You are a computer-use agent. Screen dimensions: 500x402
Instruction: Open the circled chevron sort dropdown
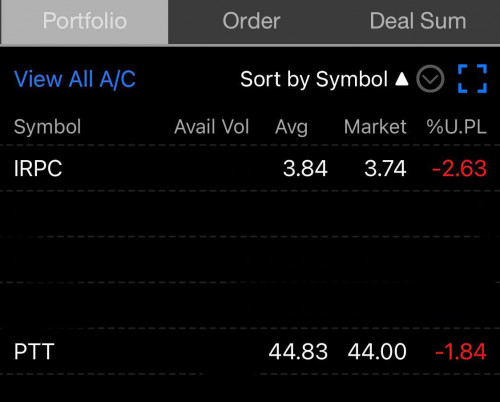coord(430,79)
